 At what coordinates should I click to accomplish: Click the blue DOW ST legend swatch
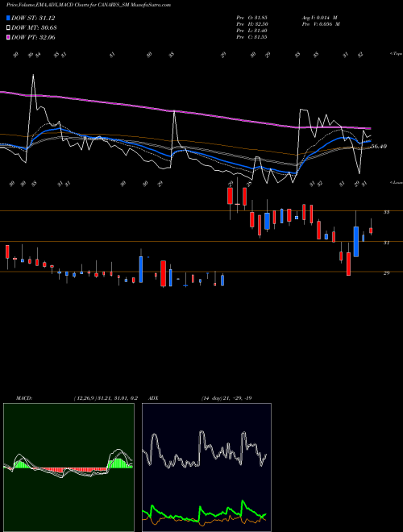pyautogui.click(x=9, y=18)
